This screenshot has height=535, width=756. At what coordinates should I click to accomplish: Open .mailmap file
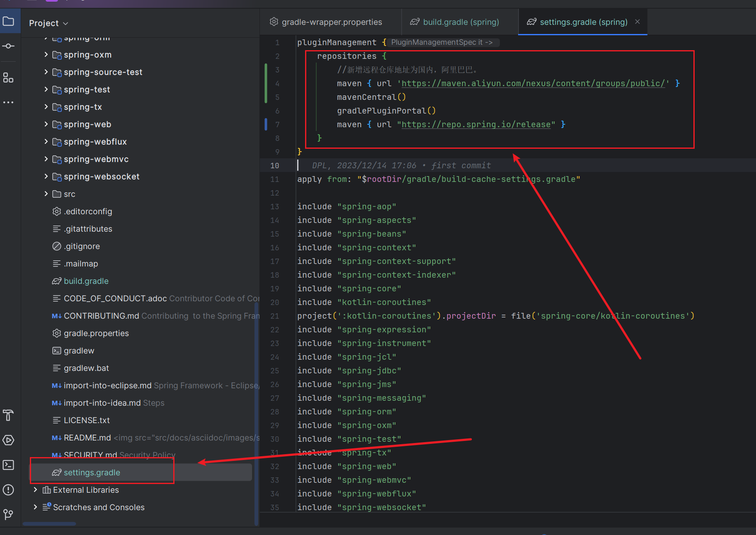(81, 264)
